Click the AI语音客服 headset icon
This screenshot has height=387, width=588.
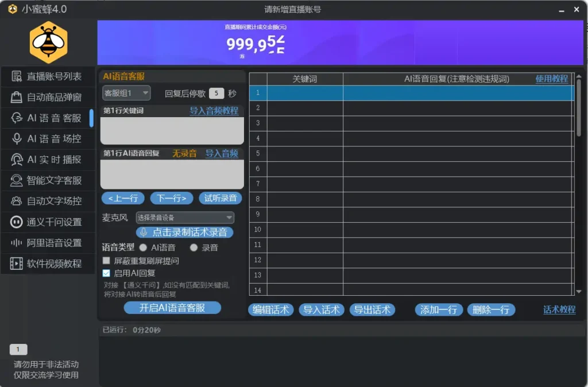16,118
